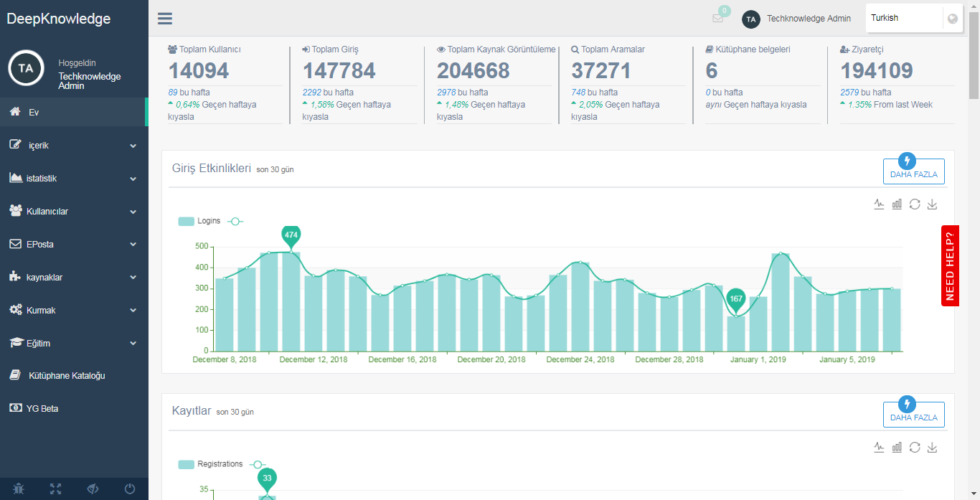Expand the içerik sidebar section
980x500 pixels.
(x=74, y=146)
